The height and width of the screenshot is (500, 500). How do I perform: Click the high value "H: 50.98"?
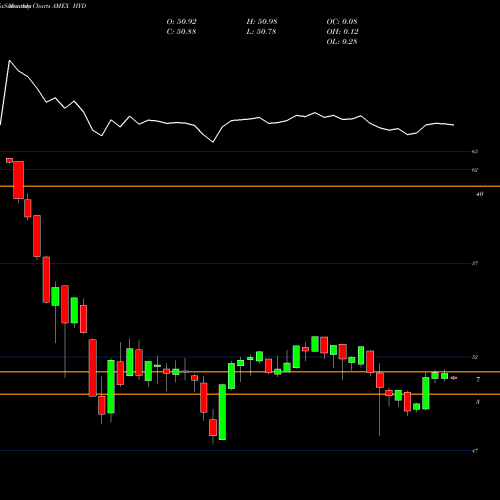click(262, 22)
